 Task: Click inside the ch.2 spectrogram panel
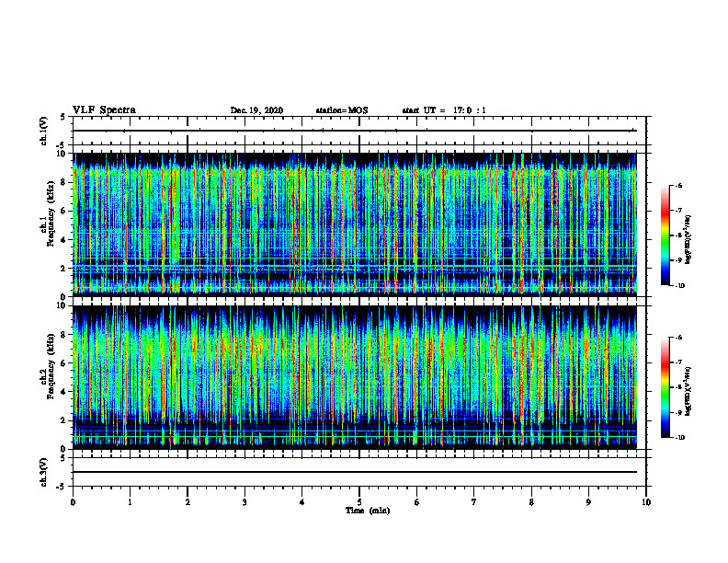pyautogui.click(x=355, y=377)
